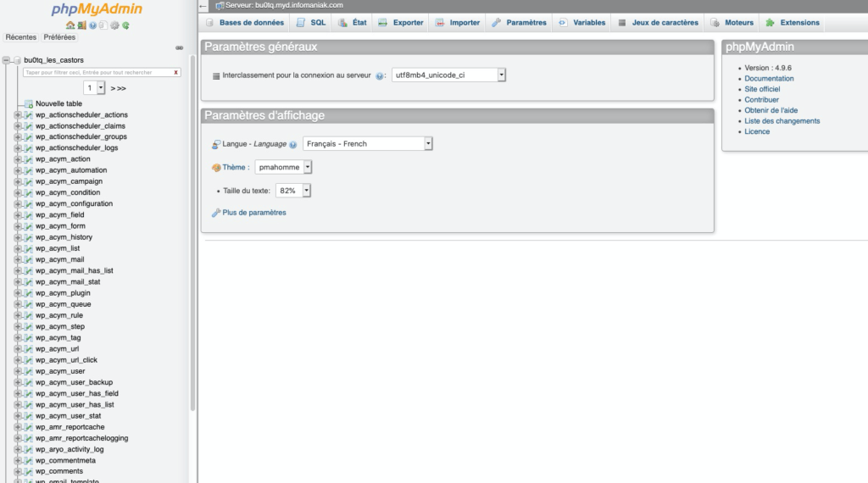868x483 pixels.
Task: Go to next page with > link
Action: coord(113,88)
